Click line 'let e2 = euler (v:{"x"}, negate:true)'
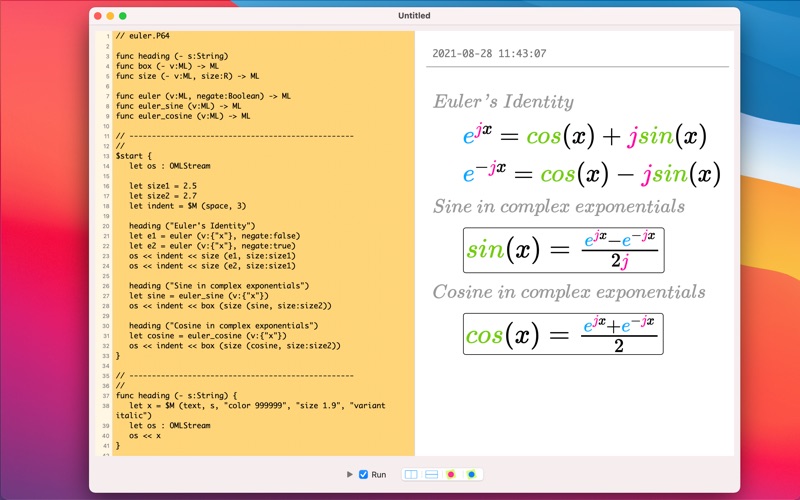The image size is (800, 500). pyautogui.click(x=212, y=245)
